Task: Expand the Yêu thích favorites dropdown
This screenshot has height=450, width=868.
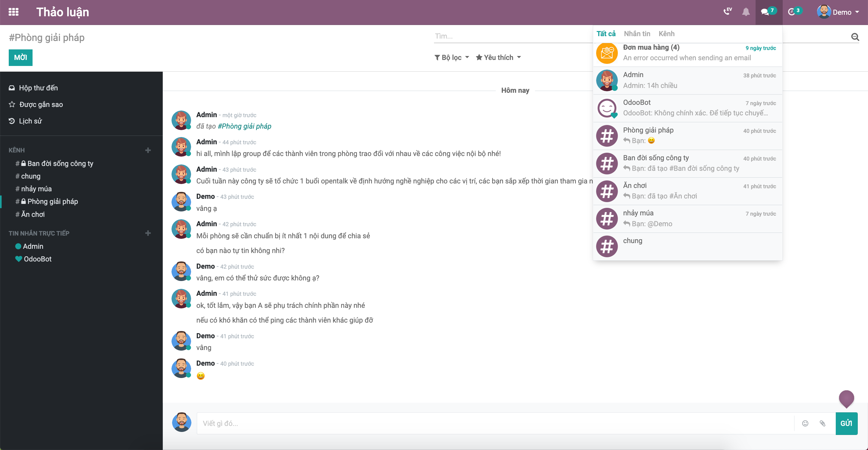Action: 498,58
